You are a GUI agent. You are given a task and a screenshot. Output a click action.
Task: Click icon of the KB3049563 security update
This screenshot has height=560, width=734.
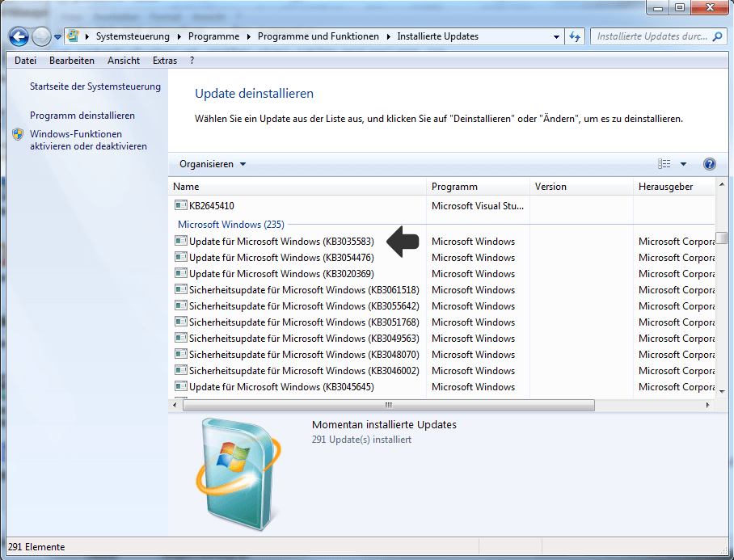(x=181, y=338)
